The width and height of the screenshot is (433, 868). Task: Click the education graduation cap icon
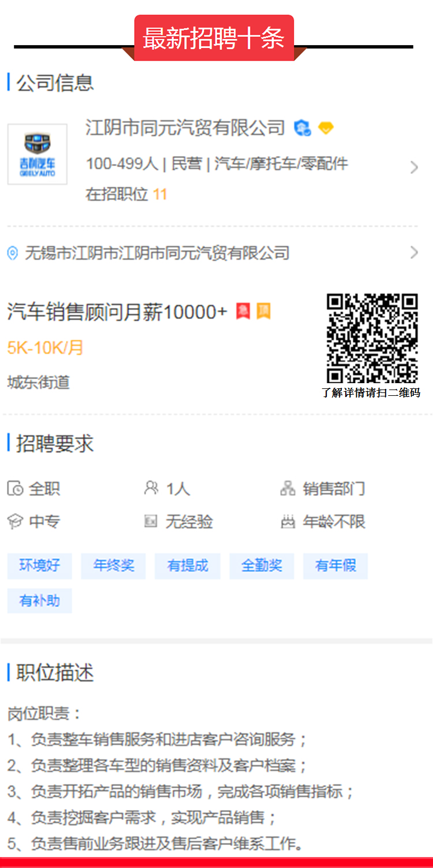point(15,522)
